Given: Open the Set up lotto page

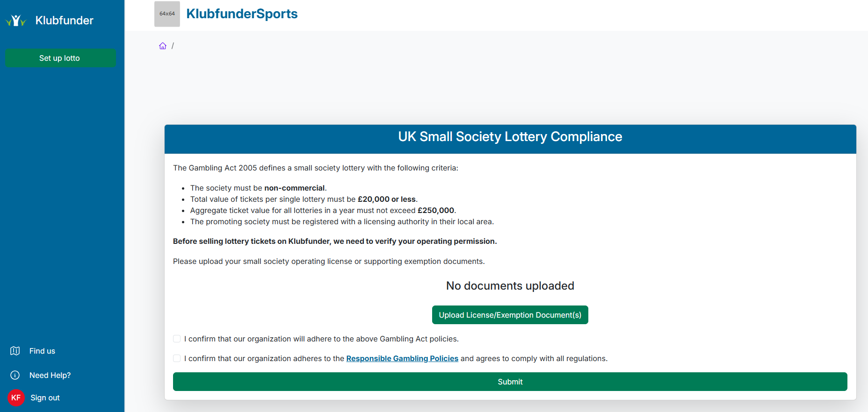Looking at the screenshot, I should pos(60,57).
